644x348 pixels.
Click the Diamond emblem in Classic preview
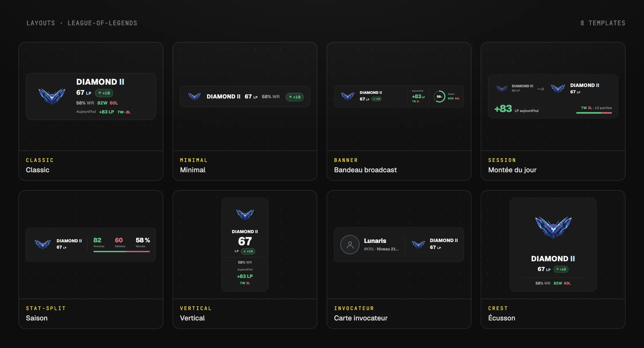click(52, 96)
